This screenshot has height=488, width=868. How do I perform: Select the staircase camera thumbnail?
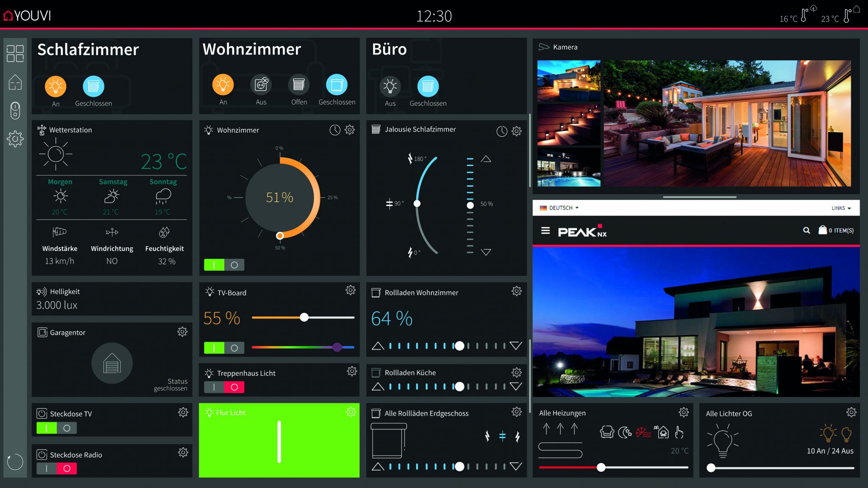(x=569, y=125)
